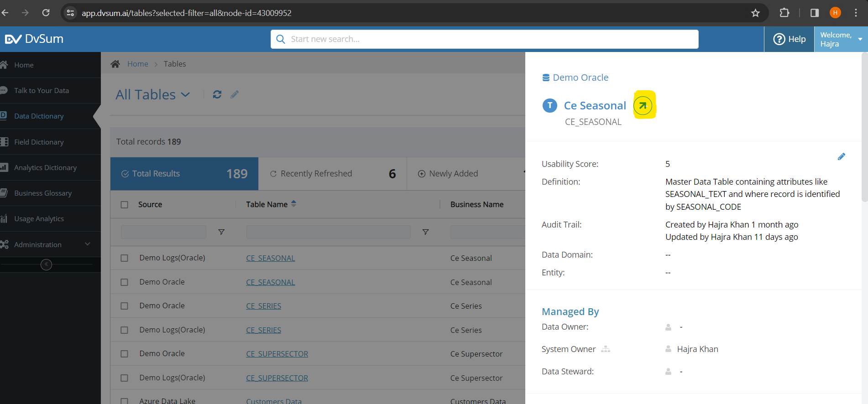Bookmark this page with the star icon

[x=755, y=13]
